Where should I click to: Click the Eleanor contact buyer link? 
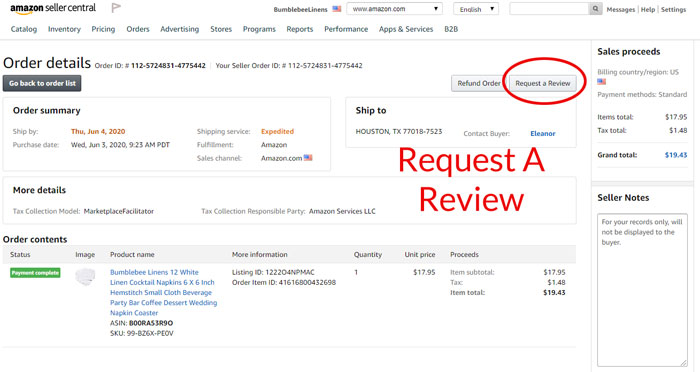coord(543,134)
